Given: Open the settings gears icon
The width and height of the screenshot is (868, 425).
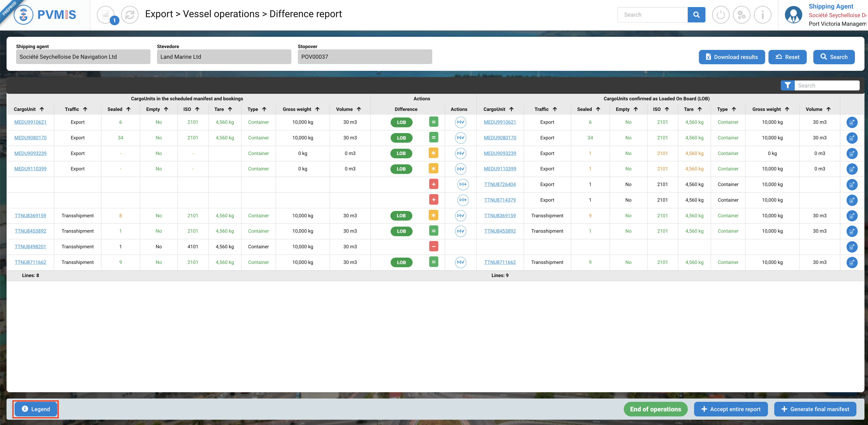Looking at the screenshot, I should pyautogui.click(x=741, y=15).
